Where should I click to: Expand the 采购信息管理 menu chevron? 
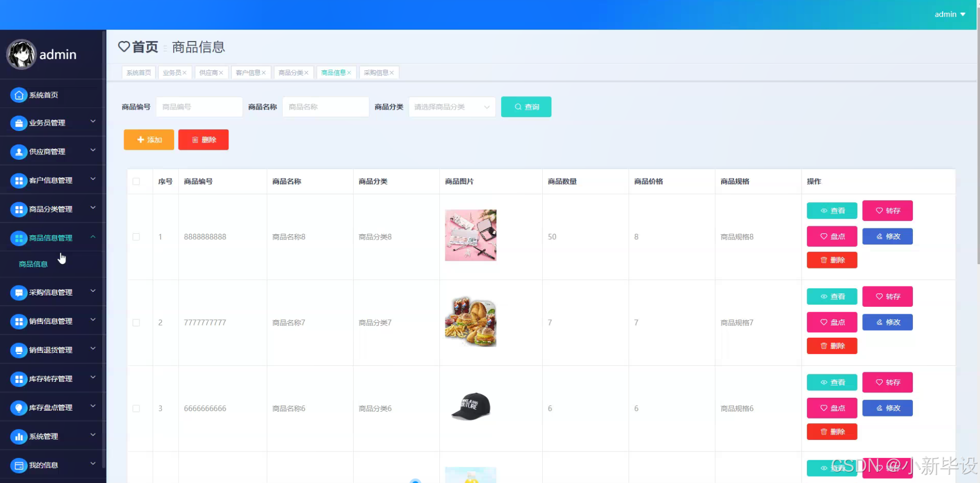pos(93,291)
